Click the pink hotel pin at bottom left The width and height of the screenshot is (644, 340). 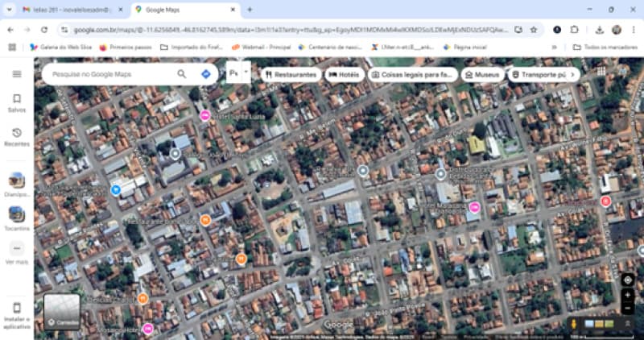coord(148,329)
